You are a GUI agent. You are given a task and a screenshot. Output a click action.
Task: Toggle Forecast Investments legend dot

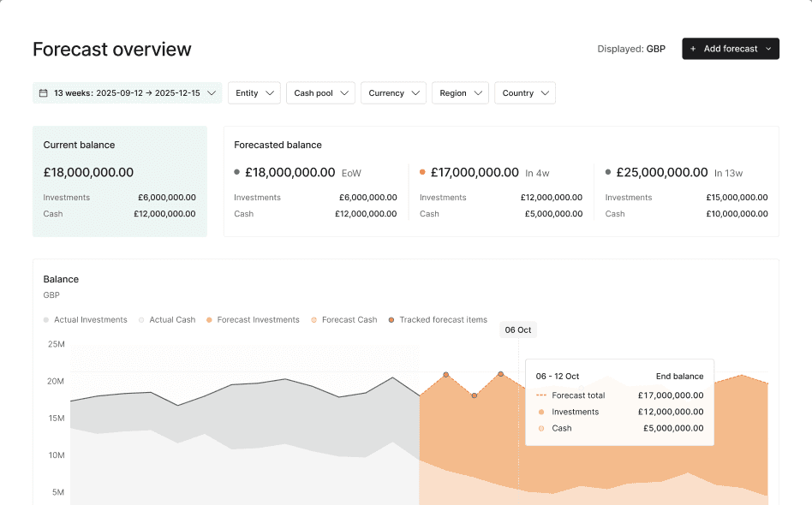(x=209, y=320)
